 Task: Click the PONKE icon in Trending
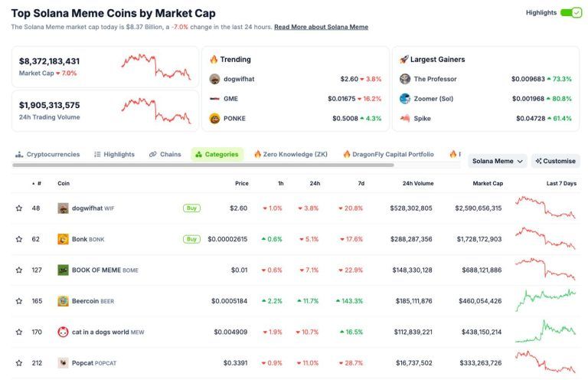[x=215, y=119]
